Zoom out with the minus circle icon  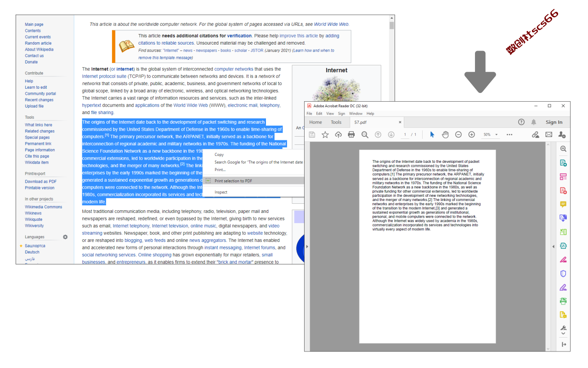(458, 134)
